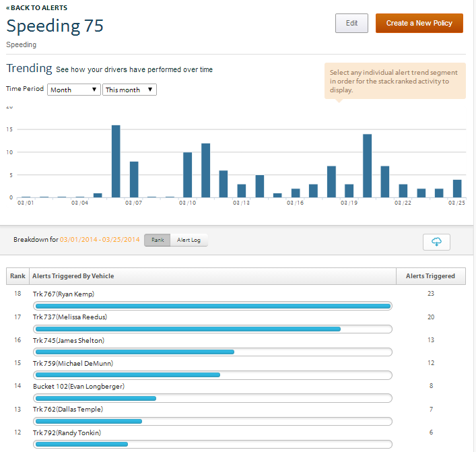Click Alerts Triggered By Vehicle column header
This screenshot has height=452, width=476.
[73, 276]
